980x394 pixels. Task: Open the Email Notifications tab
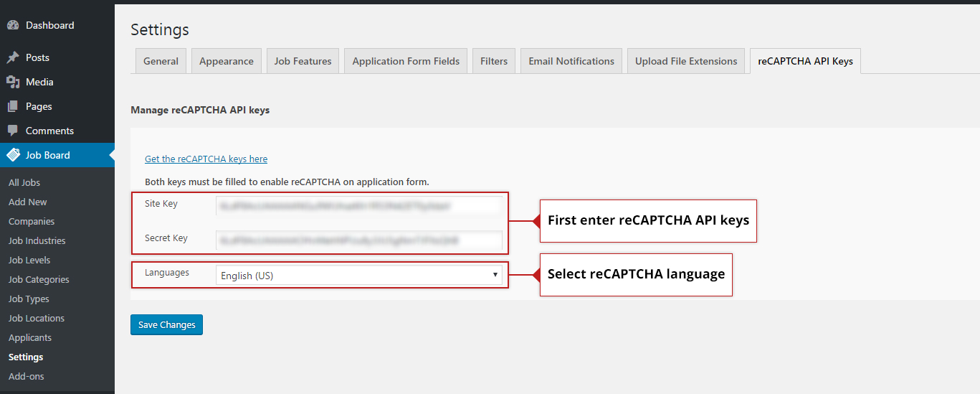tap(571, 61)
